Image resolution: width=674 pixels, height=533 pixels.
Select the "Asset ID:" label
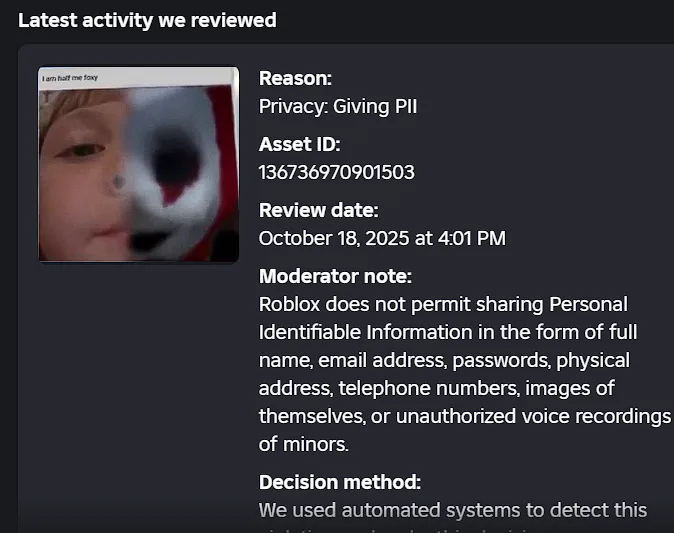[299, 144]
